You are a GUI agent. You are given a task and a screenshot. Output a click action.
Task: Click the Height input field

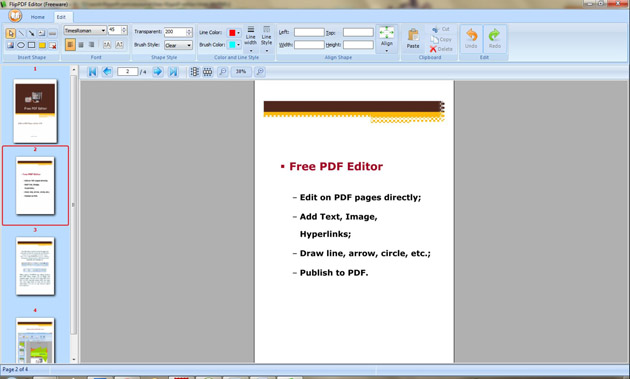(358, 45)
